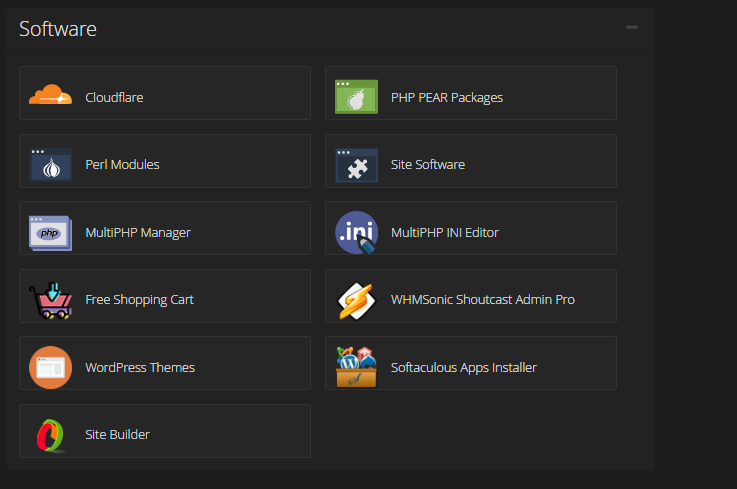The height and width of the screenshot is (489, 737).
Task: Open the Site Builder text link
Action: point(117,434)
